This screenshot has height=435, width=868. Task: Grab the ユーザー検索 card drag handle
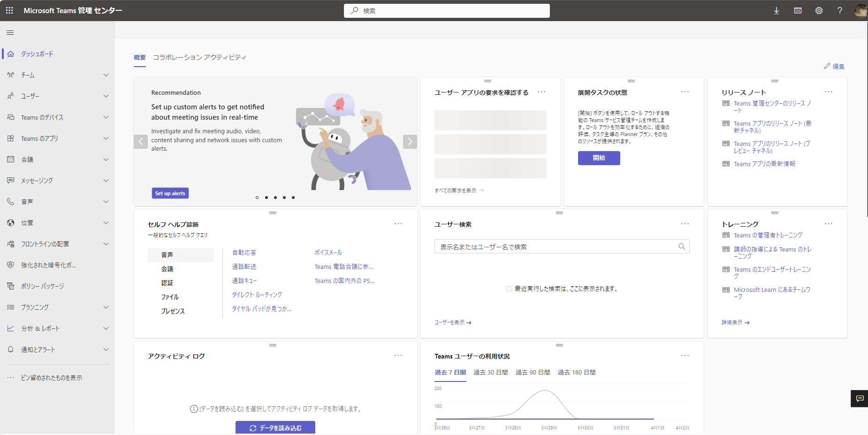point(559,213)
